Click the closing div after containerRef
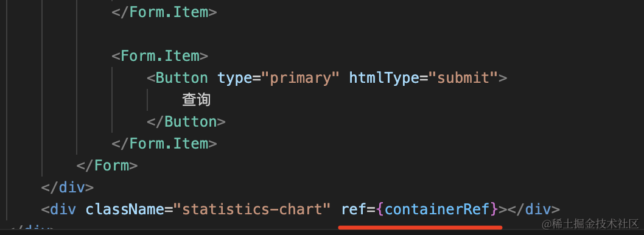Image resolution: width=644 pixels, height=235 pixels. point(533,209)
